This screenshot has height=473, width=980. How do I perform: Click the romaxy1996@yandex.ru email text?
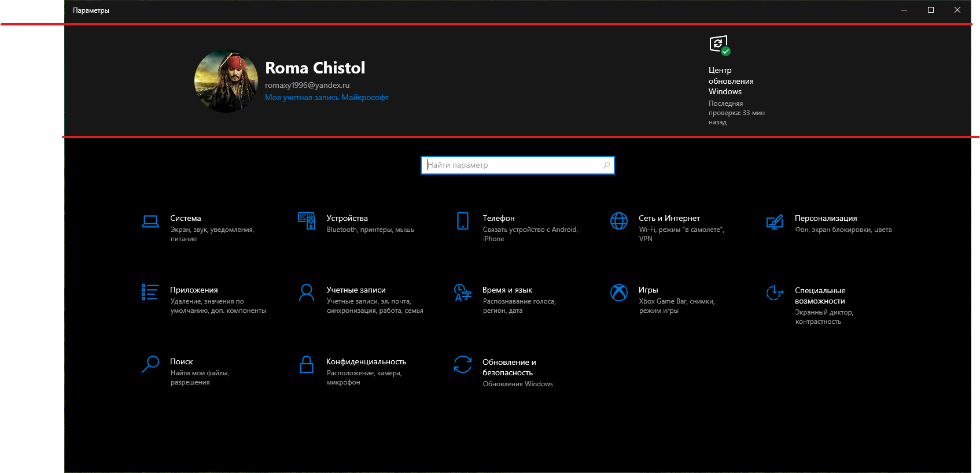click(x=307, y=85)
